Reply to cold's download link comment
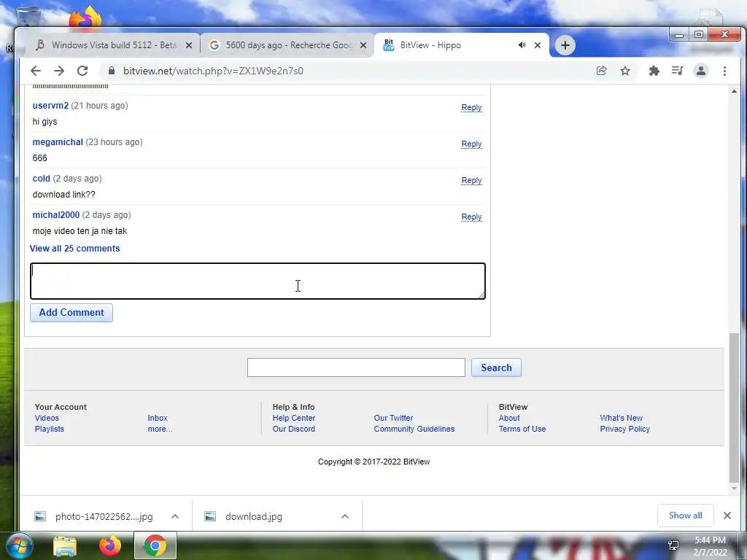Image resolution: width=747 pixels, height=560 pixels. [471, 181]
